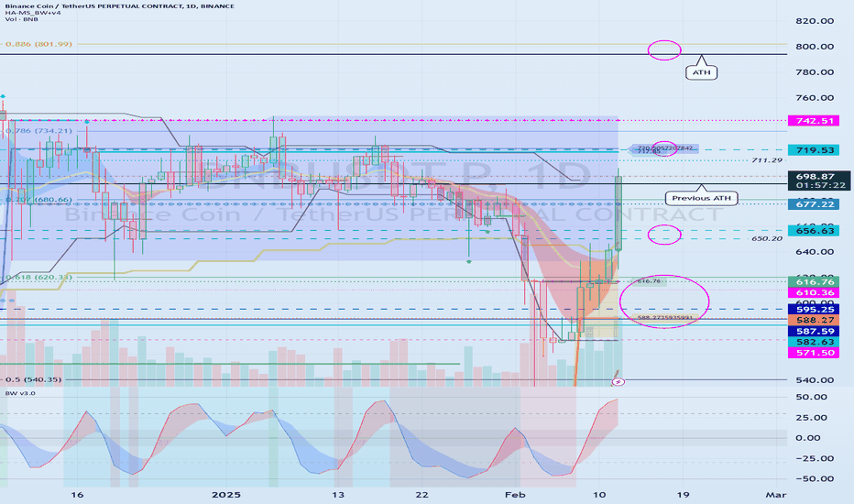This screenshot has width=854, height=504.
Task: Click the magenta 610.36 price label
Action: [814, 293]
